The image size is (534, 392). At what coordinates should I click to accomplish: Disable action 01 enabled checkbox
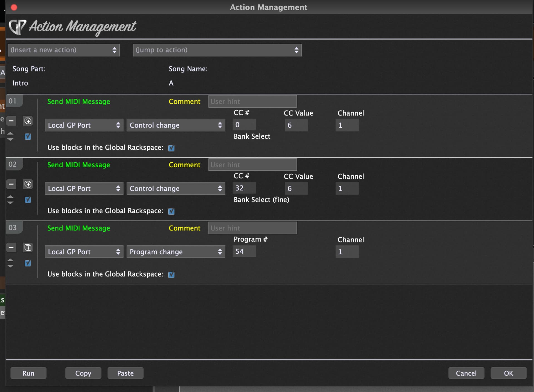pos(28,137)
